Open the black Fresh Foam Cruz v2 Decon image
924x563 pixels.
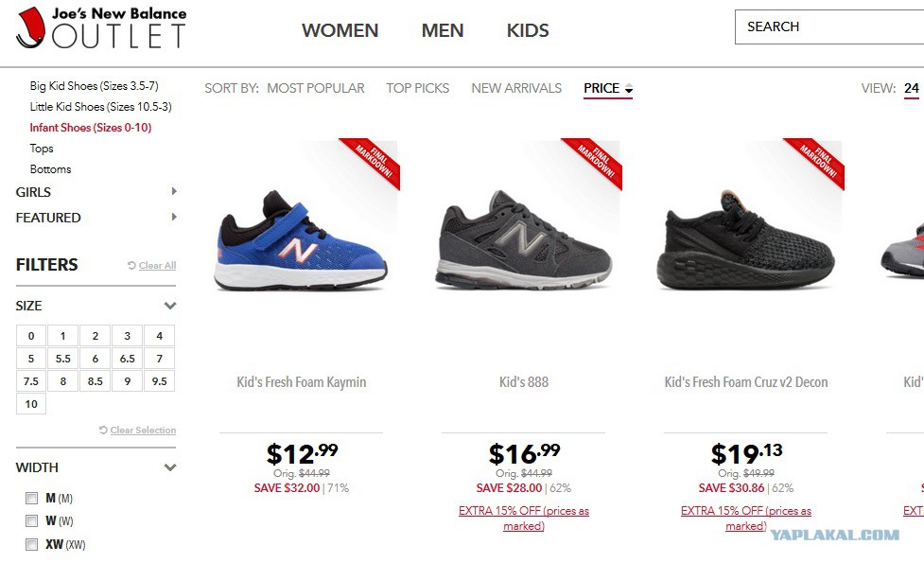(745, 243)
